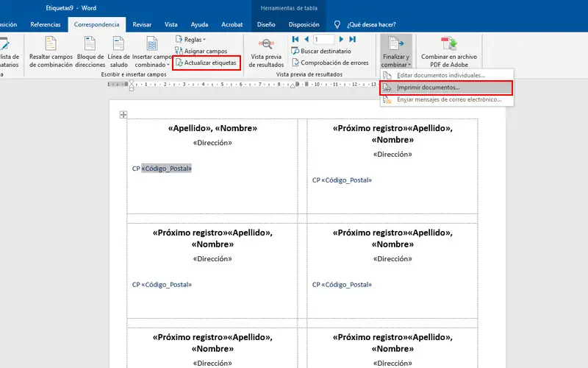
Task: Click Resaltar campos de combinación icon
Action: click(x=50, y=43)
